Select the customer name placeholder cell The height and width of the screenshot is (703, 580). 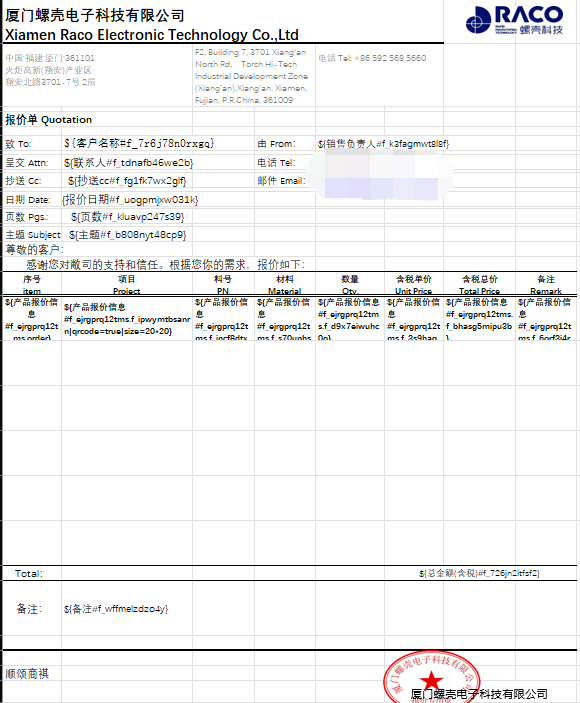(x=139, y=143)
